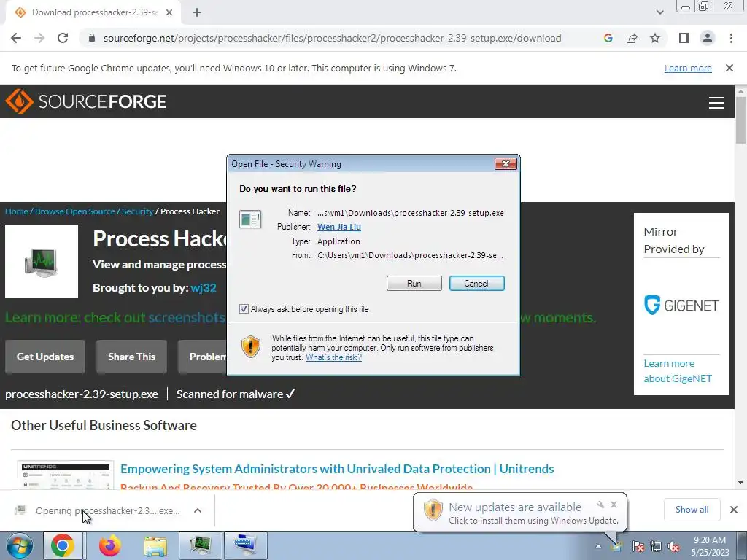Viewport: 747px width, 560px height.
Task: Open the SourceForge hamburger menu
Action: (716, 102)
